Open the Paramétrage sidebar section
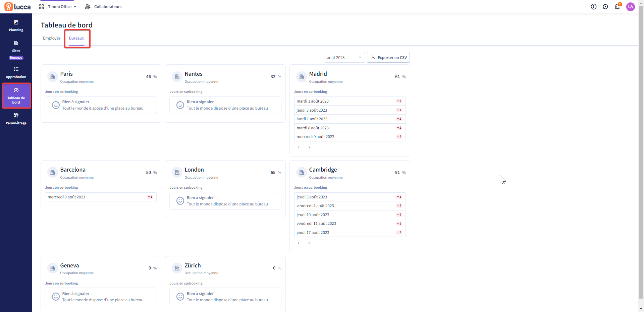This screenshot has width=644, height=312. coord(16,119)
